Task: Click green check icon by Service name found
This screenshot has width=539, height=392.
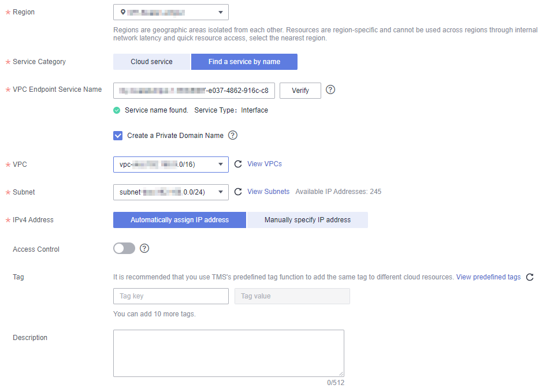Action: point(117,110)
